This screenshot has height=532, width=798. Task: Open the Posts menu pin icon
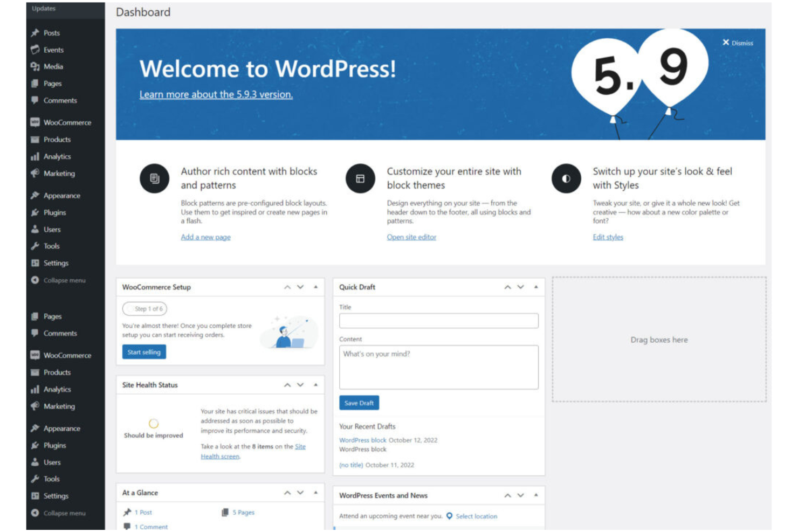pos(35,33)
